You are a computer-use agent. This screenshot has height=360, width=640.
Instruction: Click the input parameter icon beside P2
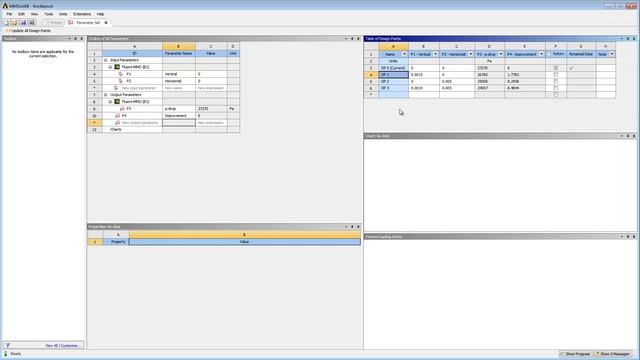pos(121,81)
